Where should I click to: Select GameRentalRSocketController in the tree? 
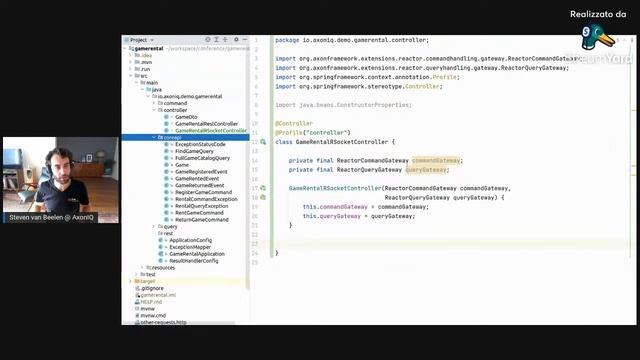[211, 131]
